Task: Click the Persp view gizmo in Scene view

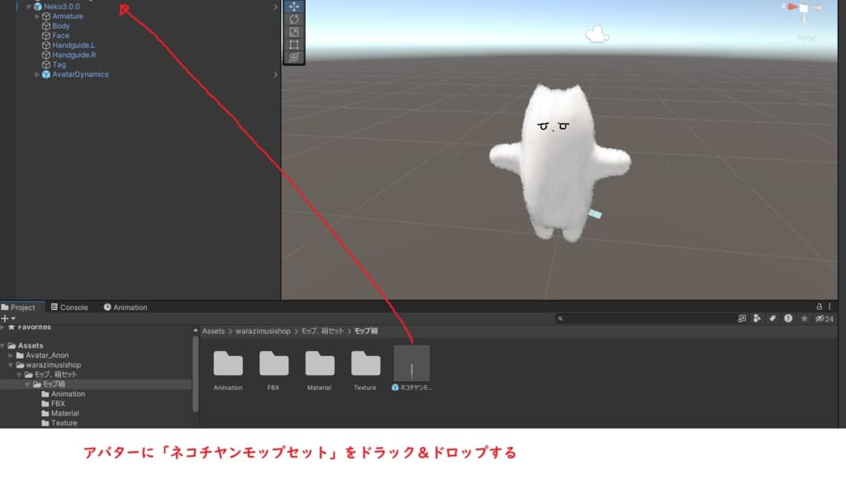Action: [804, 11]
